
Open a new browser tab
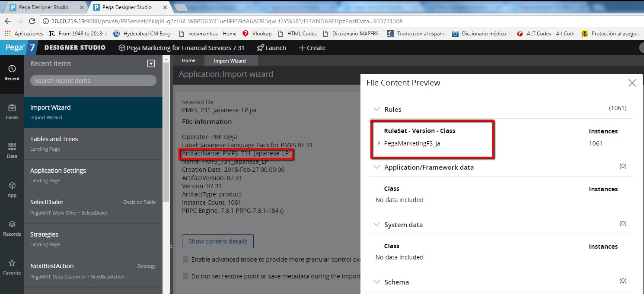click(x=180, y=7)
